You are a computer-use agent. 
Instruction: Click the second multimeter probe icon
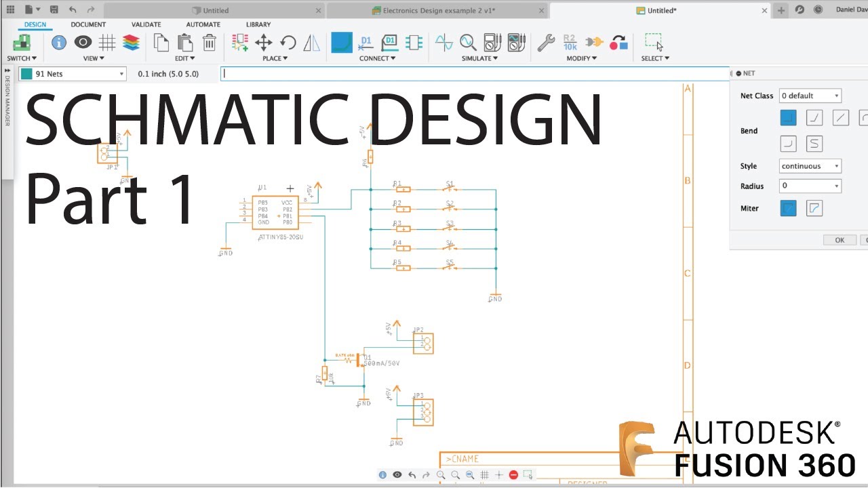[x=516, y=43]
